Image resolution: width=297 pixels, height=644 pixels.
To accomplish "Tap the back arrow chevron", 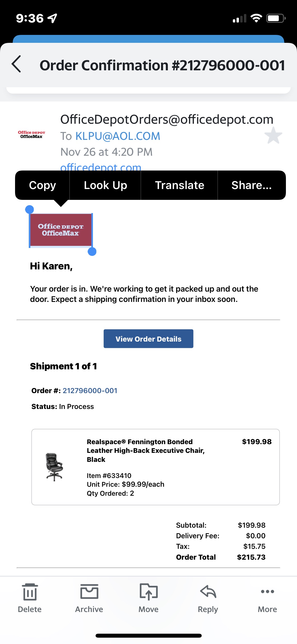I will (16, 64).
